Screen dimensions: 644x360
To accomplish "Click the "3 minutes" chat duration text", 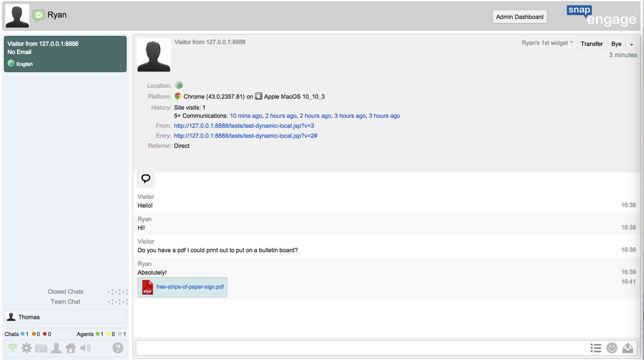I will [x=623, y=55].
